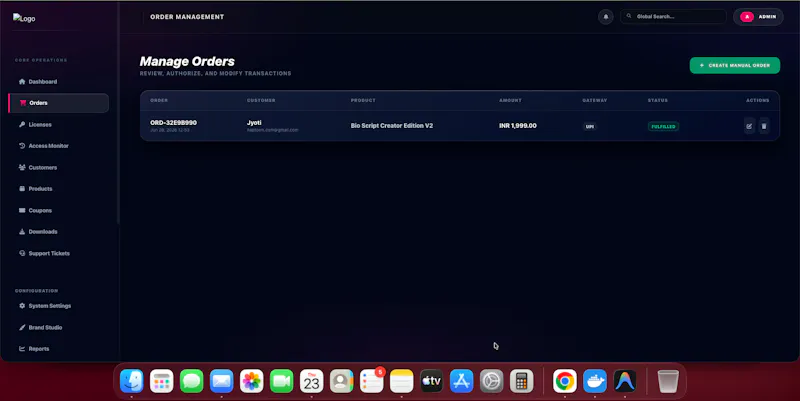This screenshot has height=401, width=800.
Task: Open Launchpad from the dock
Action: pos(162,381)
